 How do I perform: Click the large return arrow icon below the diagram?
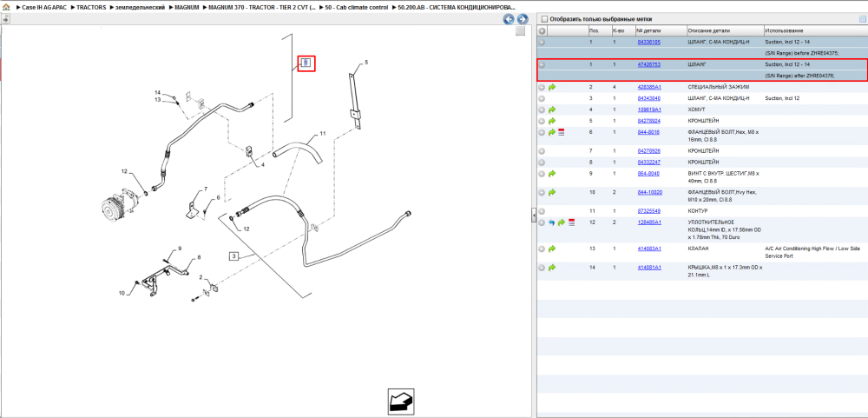tap(401, 401)
